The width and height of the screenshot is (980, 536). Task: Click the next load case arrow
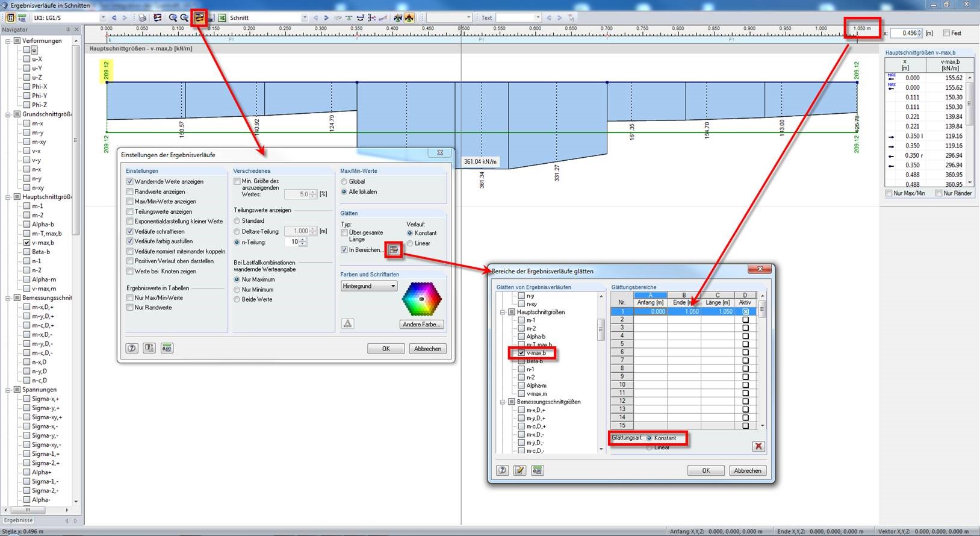coord(125,17)
